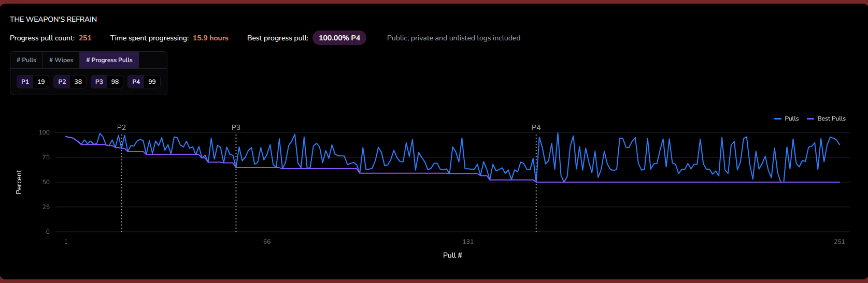Click the progress pull count value 251
868x283 pixels.
[x=86, y=38]
